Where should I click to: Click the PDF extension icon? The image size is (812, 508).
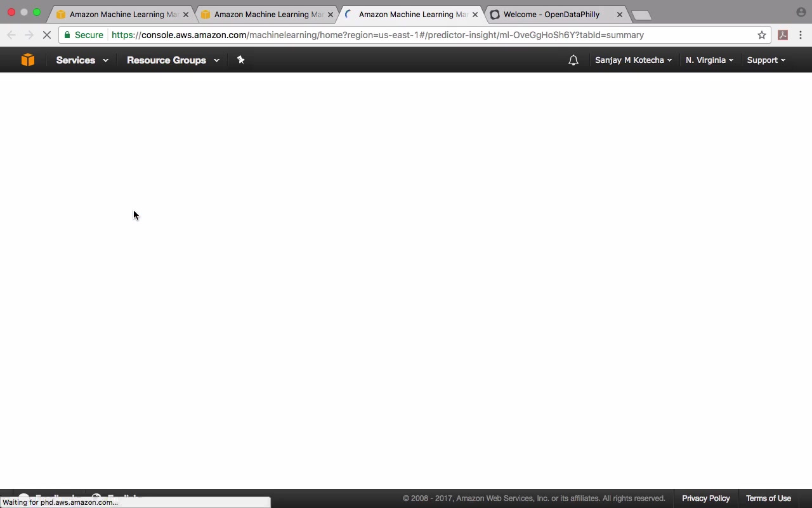[x=783, y=35]
